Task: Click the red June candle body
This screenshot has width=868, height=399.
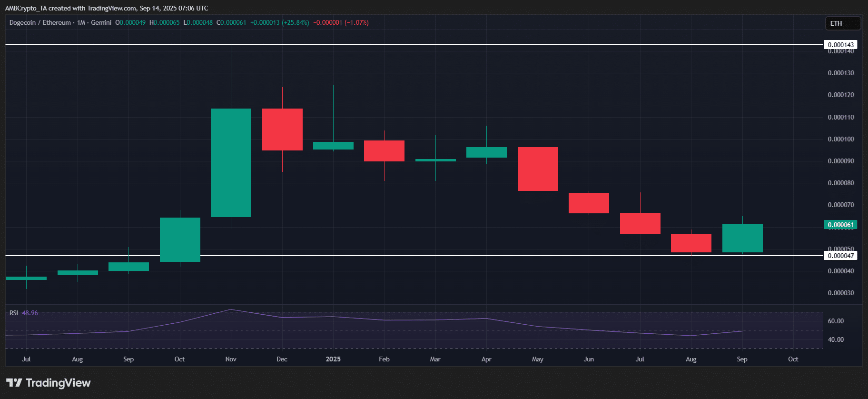Action: click(x=589, y=203)
